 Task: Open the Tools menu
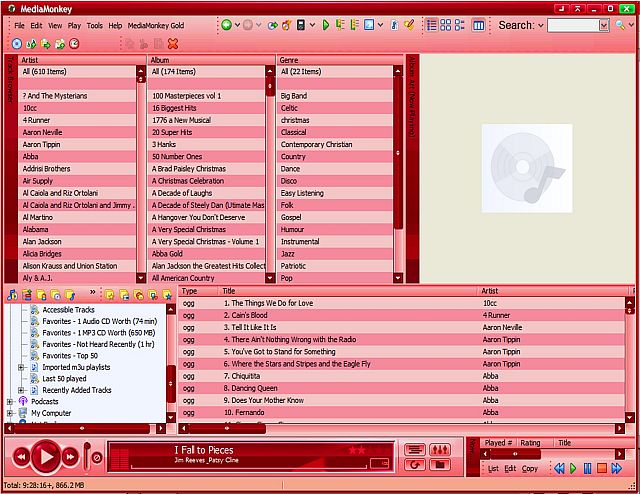pyautogui.click(x=95, y=25)
